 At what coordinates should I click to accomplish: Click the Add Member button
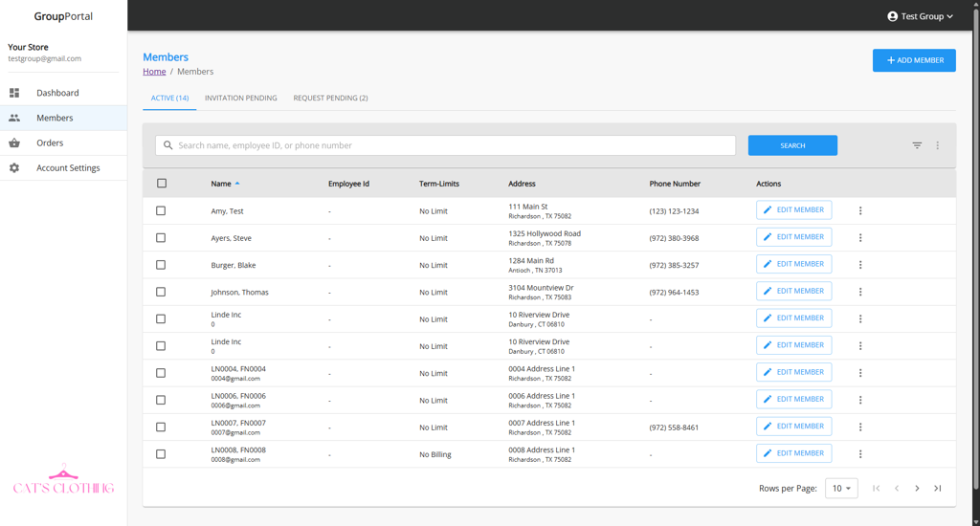pos(914,60)
